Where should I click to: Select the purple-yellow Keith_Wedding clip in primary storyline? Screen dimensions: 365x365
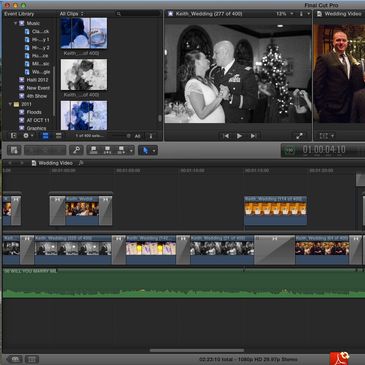point(151,249)
